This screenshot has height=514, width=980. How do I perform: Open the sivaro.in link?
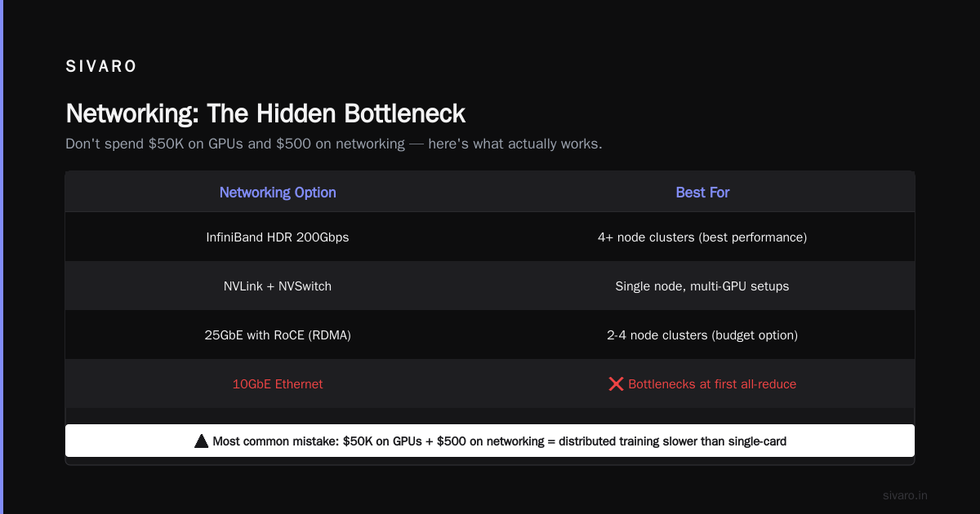pyautogui.click(x=905, y=495)
